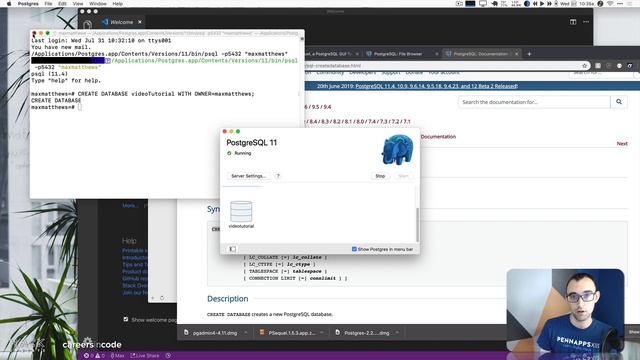This screenshot has height=360, width=640.
Task: Click the pgadmin4-4.11.dmg download file icon
Action: click(186, 332)
